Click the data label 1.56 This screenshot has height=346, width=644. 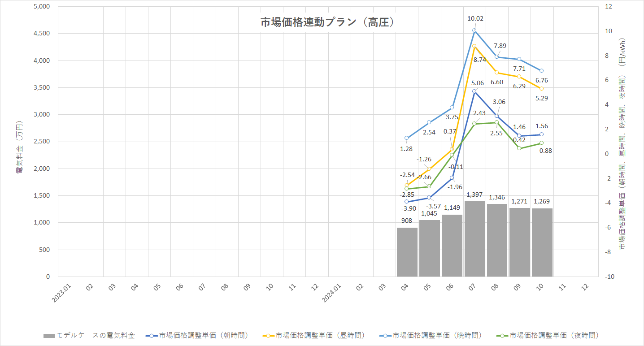pyautogui.click(x=541, y=126)
